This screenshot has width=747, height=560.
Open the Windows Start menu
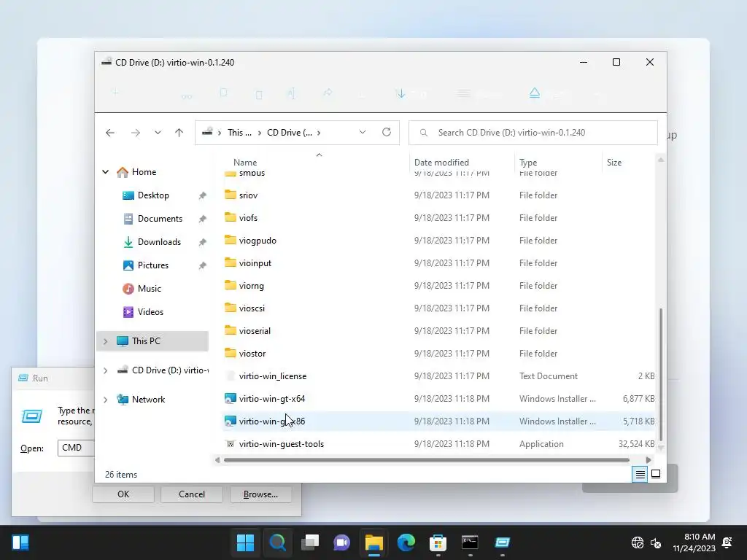[245, 542]
